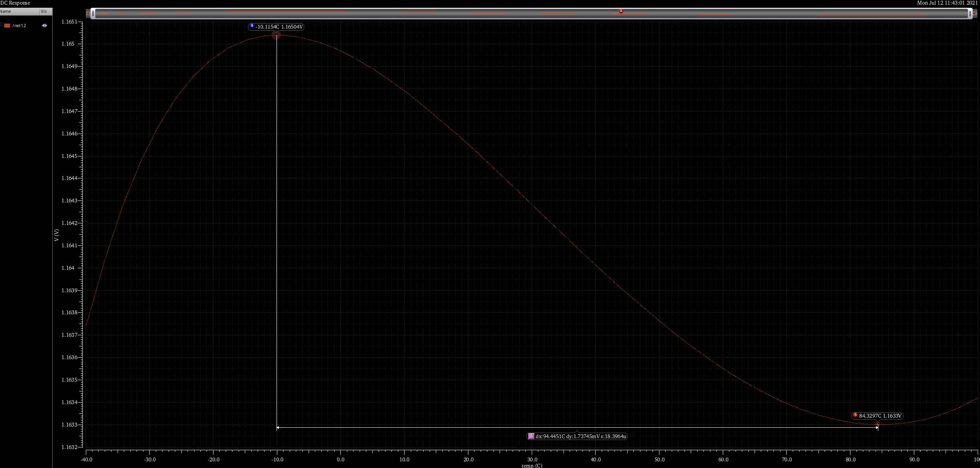
Task: Click left grip handle of pan bar
Action: pos(93,14)
